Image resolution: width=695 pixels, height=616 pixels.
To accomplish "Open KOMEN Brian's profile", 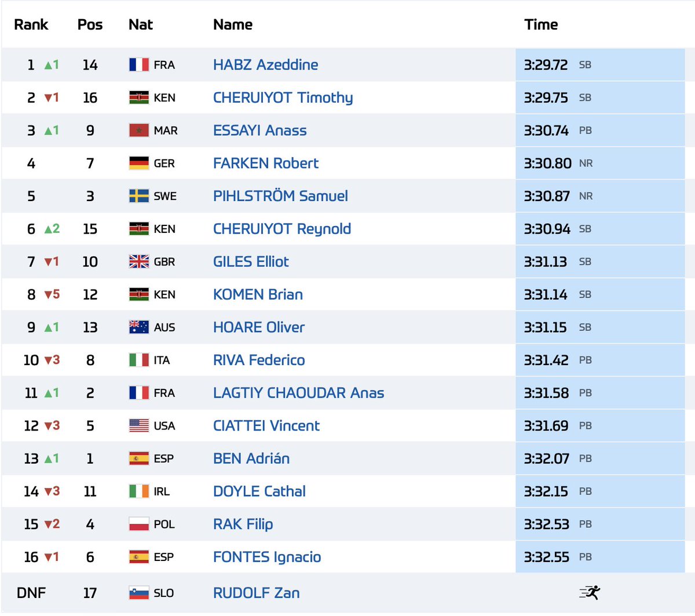I will [x=258, y=294].
